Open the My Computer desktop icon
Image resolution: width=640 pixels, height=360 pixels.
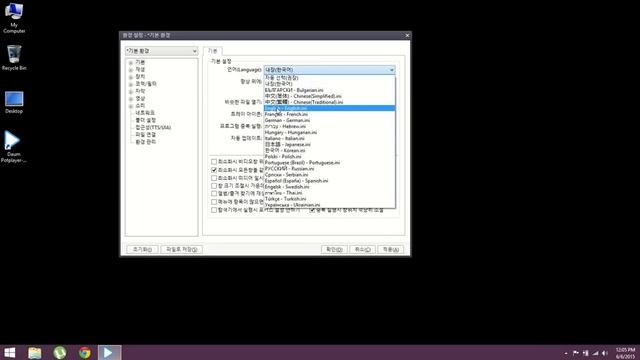14,18
